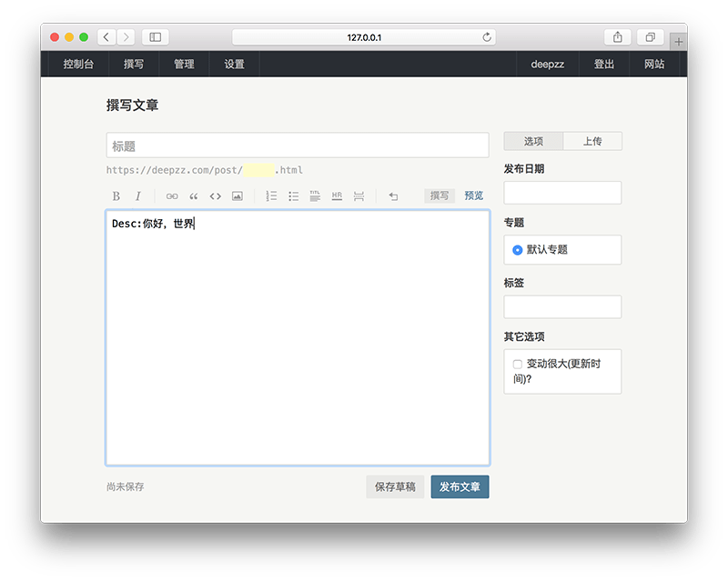Insert a blockquote with the quote icon
This screenshot has height=581, width=728.
[194, 195]
